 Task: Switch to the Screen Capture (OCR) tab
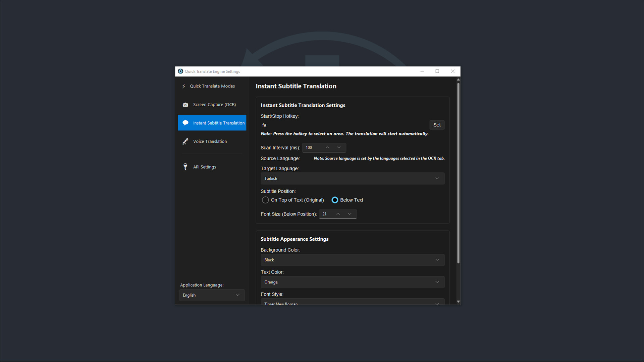click(214, 105)
